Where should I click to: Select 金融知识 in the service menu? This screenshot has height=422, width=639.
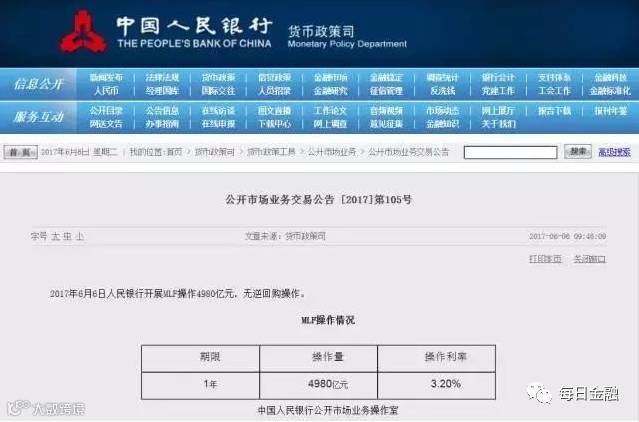pyautogui.click(x=442, y=124)
